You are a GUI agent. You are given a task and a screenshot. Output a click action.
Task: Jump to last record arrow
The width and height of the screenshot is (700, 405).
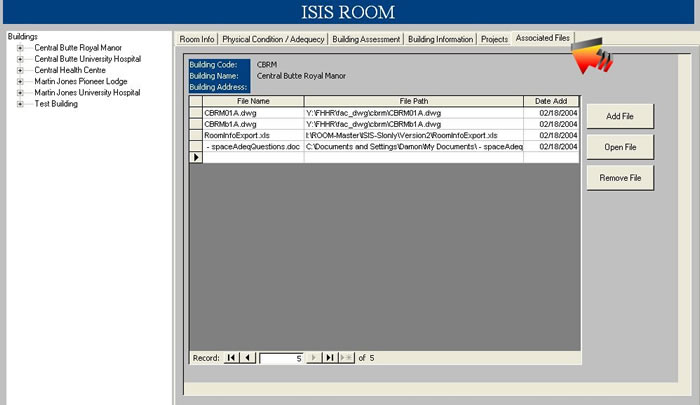point(330,358)
